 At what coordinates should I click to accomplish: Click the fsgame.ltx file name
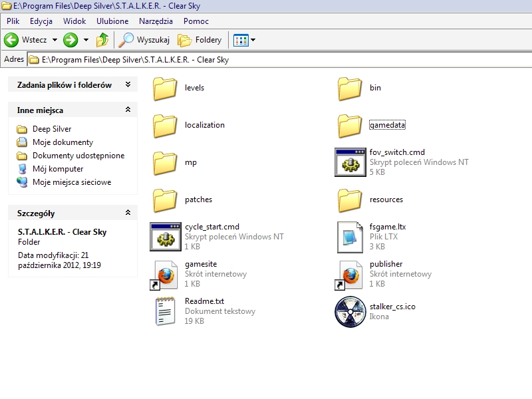[x=388, y=227]
